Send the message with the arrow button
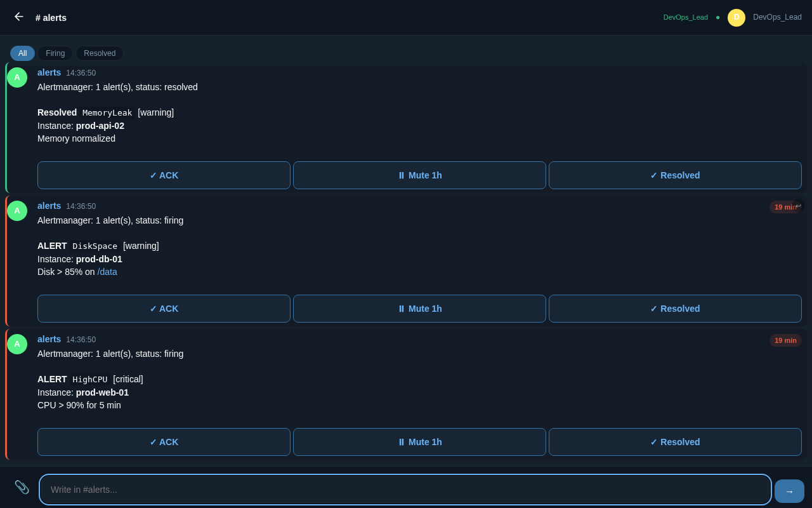This screenshot has height=508, width=812. click(x=789, y=491)
